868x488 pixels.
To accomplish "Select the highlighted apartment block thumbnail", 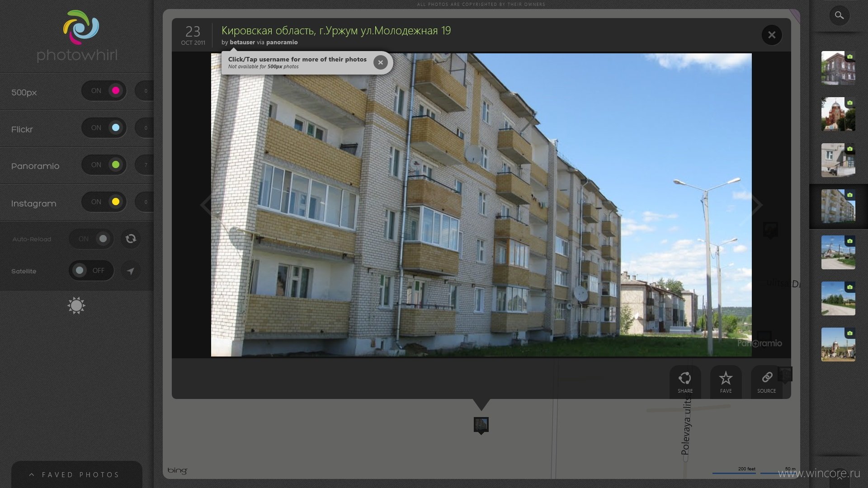I will (838, 206).
